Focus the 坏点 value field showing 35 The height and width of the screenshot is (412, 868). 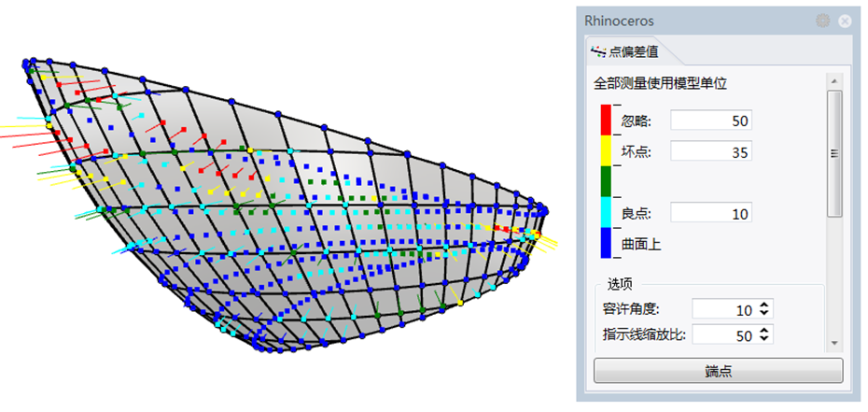710,151
